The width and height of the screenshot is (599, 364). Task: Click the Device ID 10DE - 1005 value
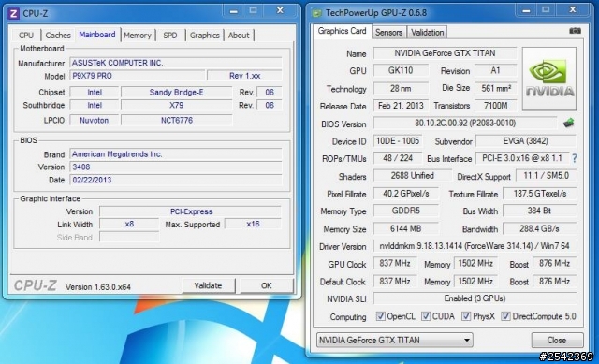(397, 141)
